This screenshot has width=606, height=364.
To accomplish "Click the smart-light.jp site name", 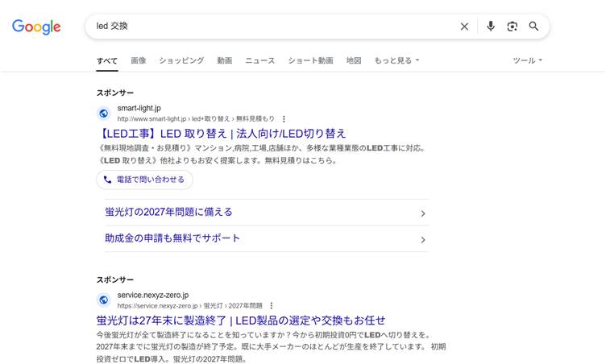I will coord(139,108).
